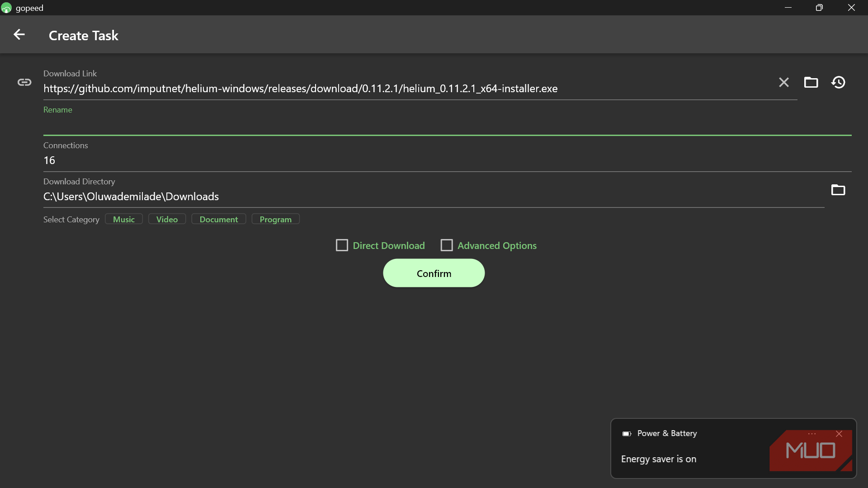Open file picker folder icon next to link

pos(811,82)
